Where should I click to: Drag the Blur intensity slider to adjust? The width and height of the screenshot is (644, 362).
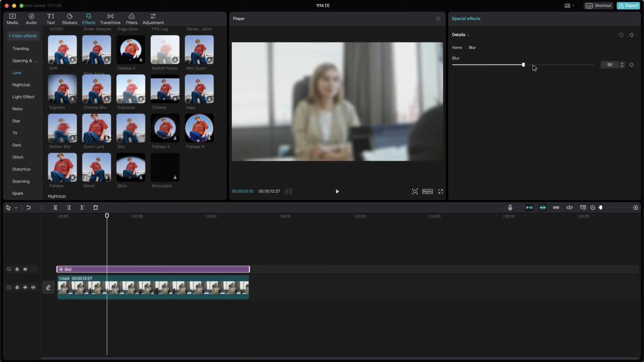click(523, 65)
